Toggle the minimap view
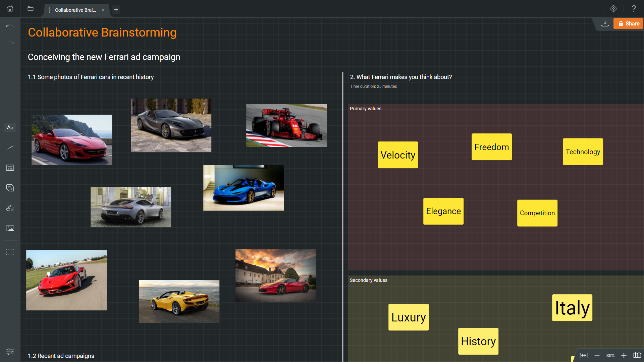This screenshot has height=362, width=644. [x=637, y=355]
